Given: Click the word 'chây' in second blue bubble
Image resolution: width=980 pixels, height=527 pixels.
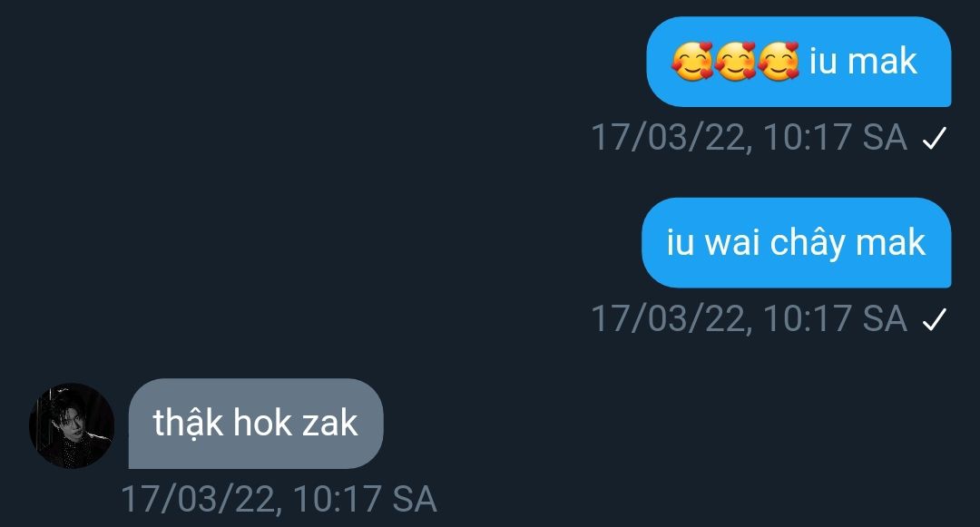Looking at the screenshot, I should (x=808, y=242).
